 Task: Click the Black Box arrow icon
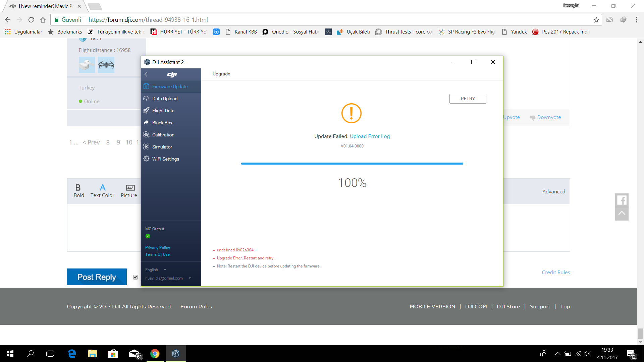146,123
